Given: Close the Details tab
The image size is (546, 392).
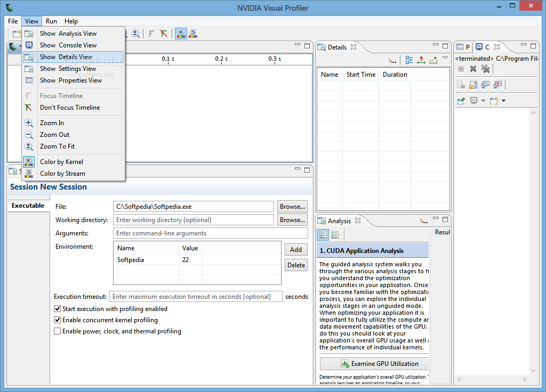Looking at the screenshot, I should [354, 47].
